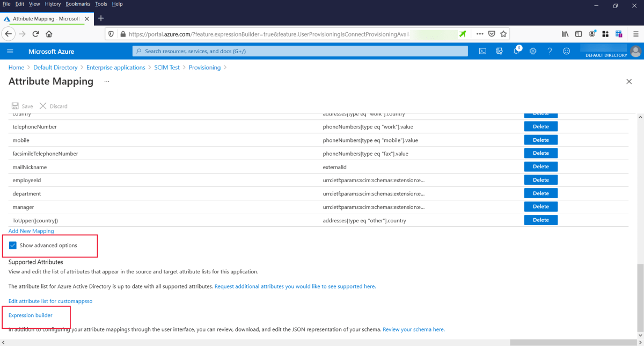Delete the mobile attribute mapping
Screen dimensions: 644x346
click(540, 140)
